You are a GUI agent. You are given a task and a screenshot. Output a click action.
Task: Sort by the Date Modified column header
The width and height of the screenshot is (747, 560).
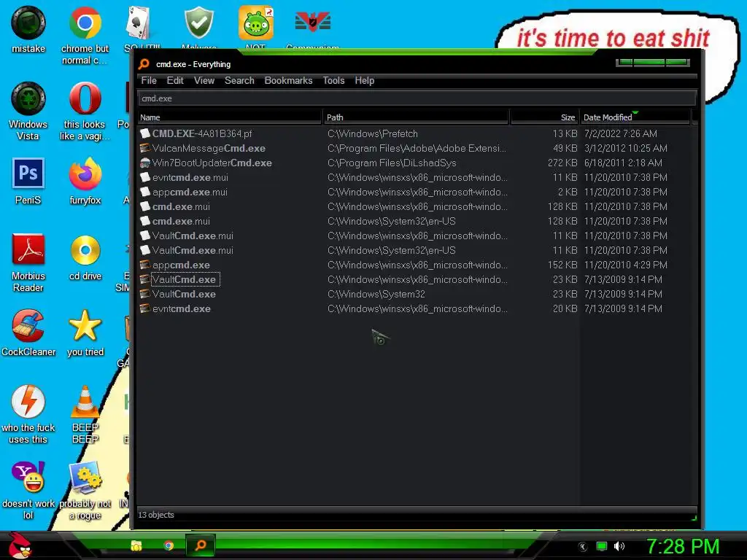coord(635,117)
